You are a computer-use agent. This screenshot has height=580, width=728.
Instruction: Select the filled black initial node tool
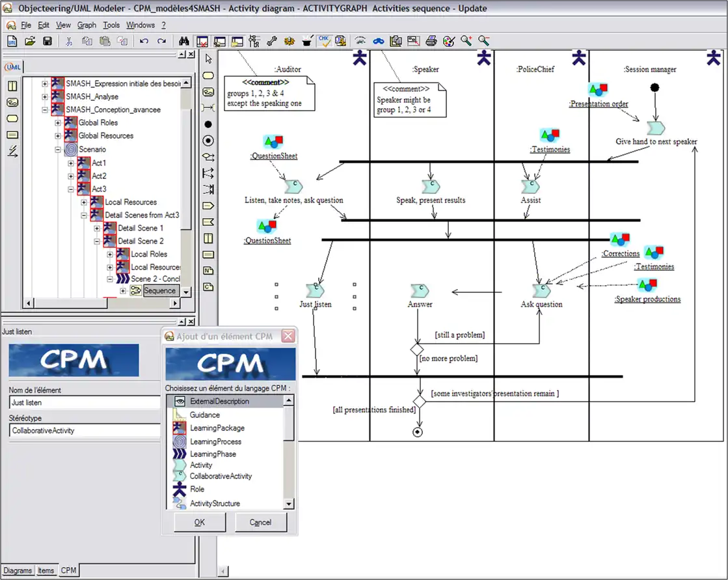point(208,124)
